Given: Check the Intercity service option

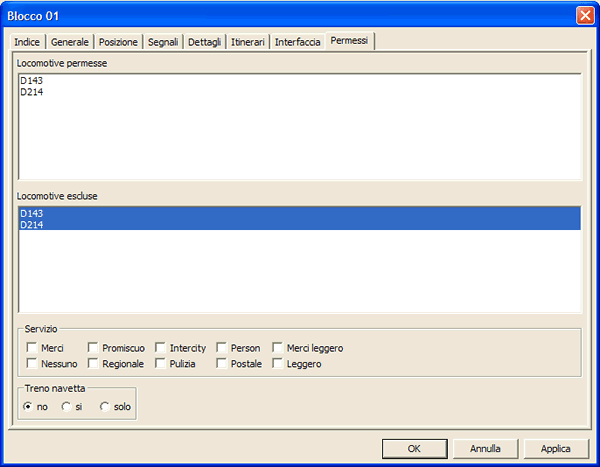Looking at the screenshot, I should coord(161,348).
